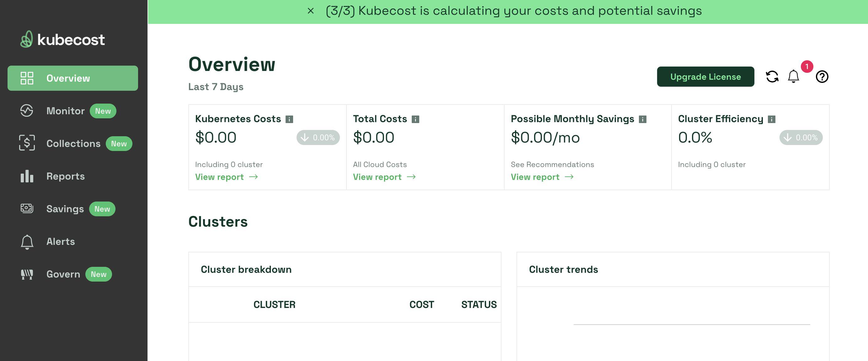Open Collections via the dollar-bracket icon
This screenshot has width=868, height=361.
(27, 143)
